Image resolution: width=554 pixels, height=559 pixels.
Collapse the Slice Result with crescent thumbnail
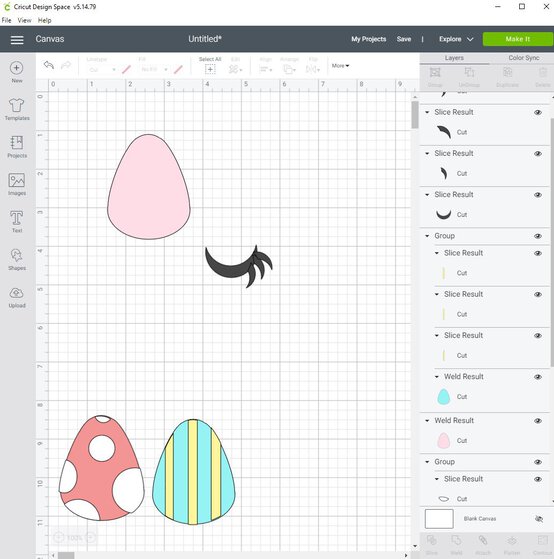[x=427, y=195]
